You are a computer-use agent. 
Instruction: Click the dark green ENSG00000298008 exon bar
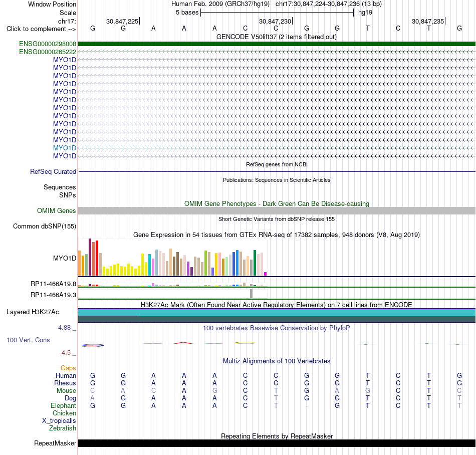(277, 44)
